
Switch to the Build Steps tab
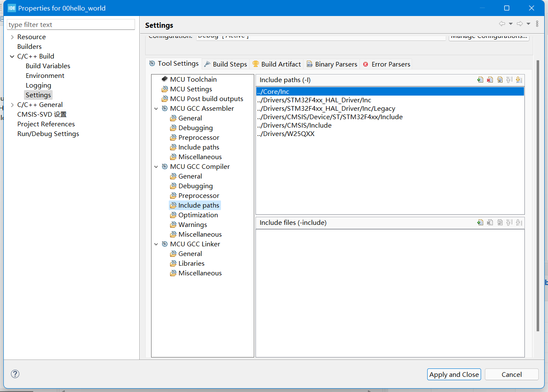[226, 64]
